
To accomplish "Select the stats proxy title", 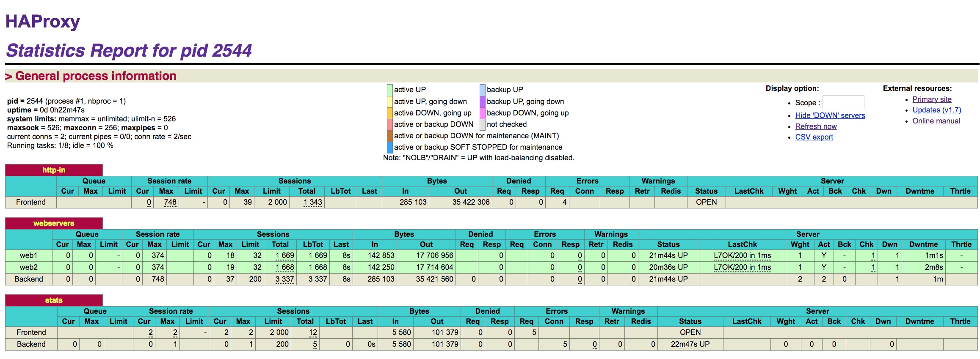I will (x=54, y=300).
